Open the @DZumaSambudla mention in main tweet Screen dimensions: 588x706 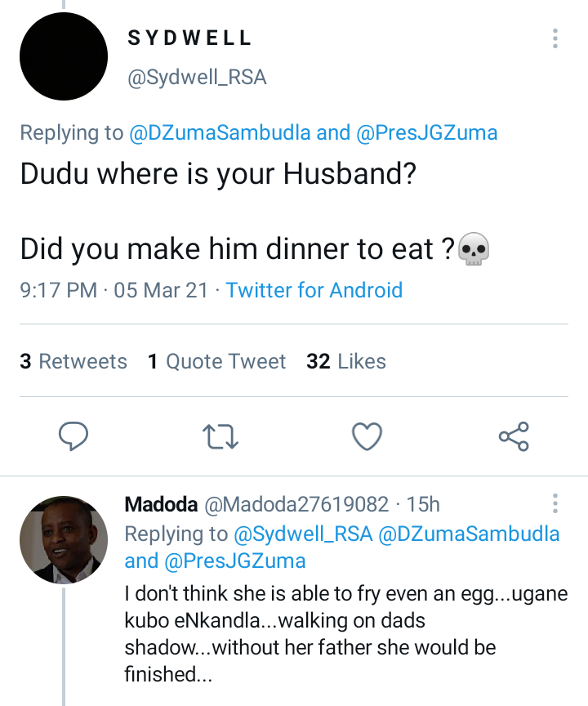(x=220, y=133)
